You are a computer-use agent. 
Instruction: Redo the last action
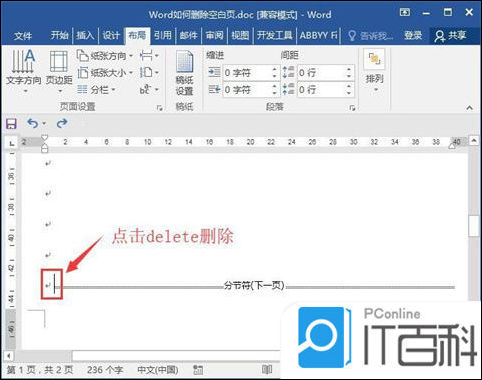pyautogui.click(x=62, y=123)
